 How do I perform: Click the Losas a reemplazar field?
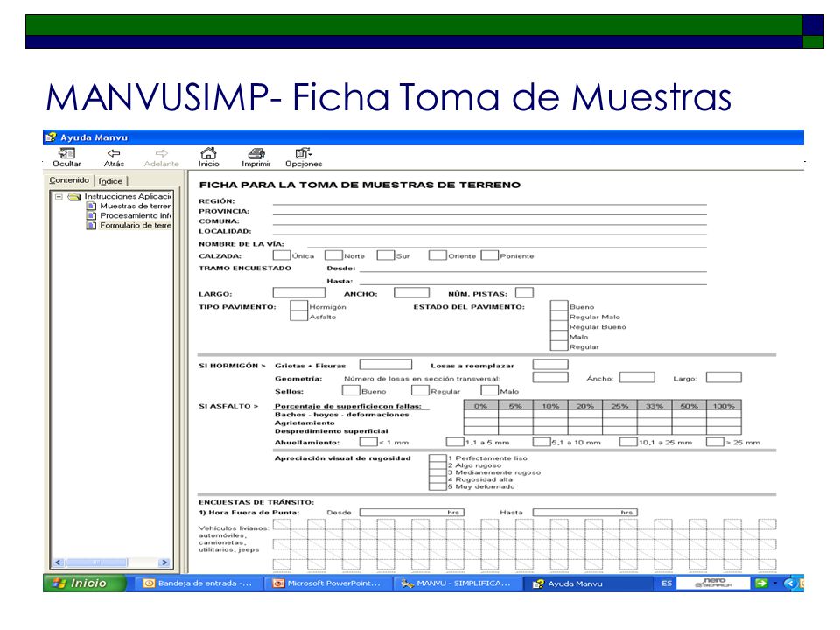[550, 365]
